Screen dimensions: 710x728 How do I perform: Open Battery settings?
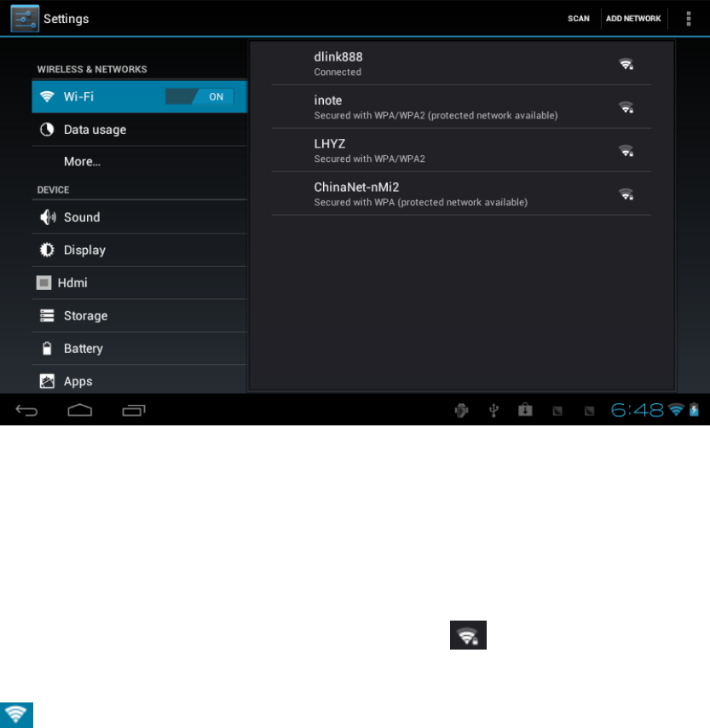pos(139,348)
